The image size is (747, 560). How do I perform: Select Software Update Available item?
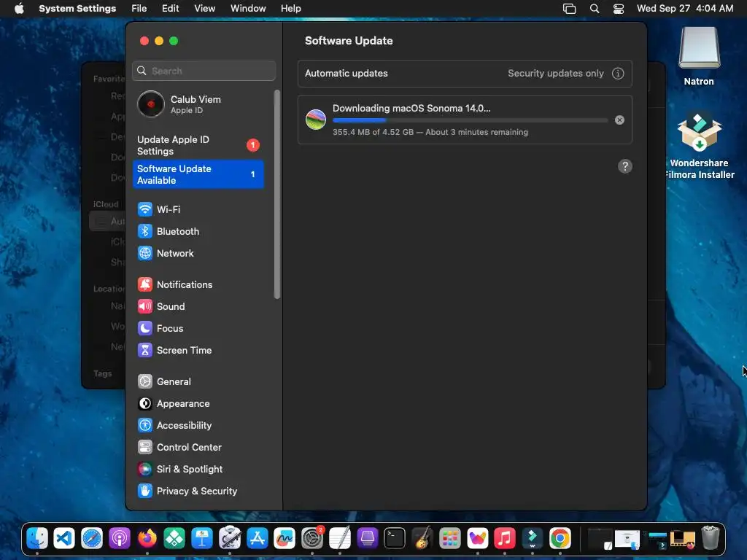point(198,174)
